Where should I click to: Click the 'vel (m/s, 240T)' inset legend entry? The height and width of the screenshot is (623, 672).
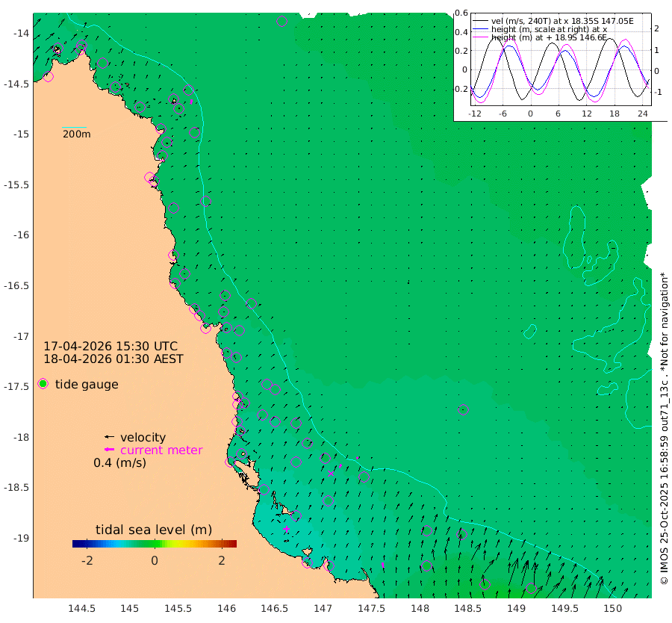(x=562, y=21)
